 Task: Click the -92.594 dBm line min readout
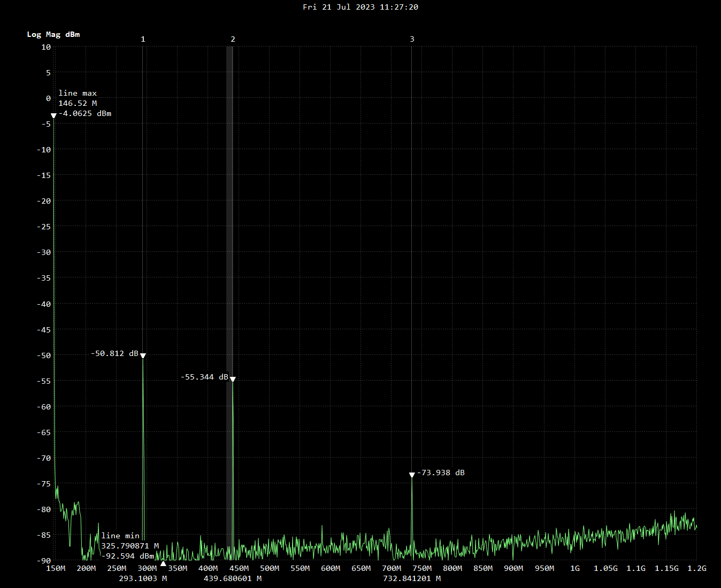click(128, 556)
